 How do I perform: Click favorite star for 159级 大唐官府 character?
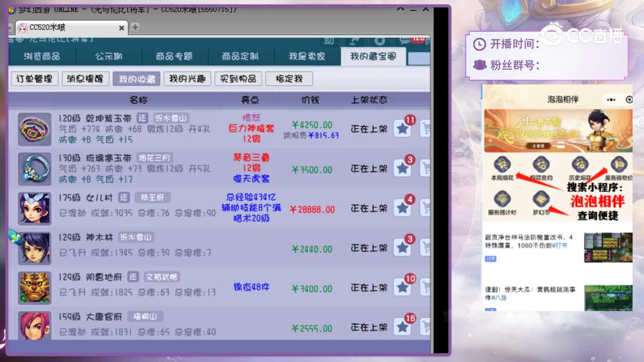tap(402, 327)
